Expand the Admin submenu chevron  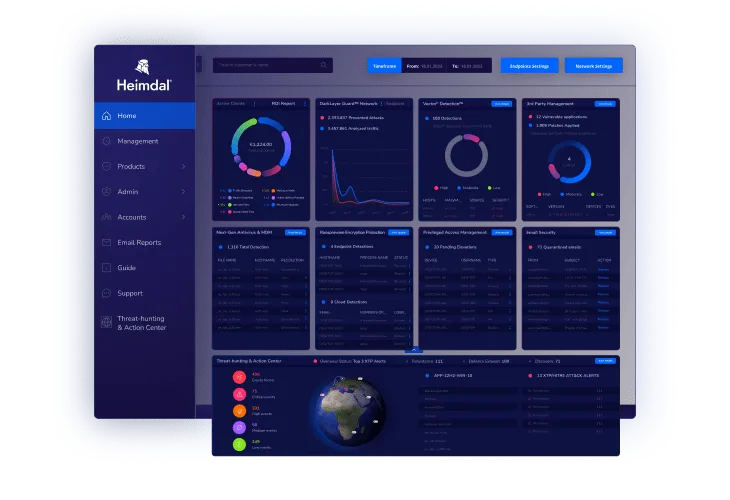[x=183, y=191]
